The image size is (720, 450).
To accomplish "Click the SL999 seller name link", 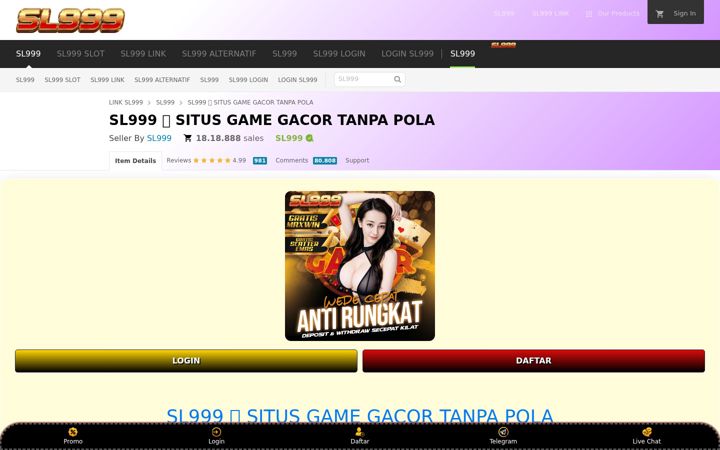I will 159,138.
